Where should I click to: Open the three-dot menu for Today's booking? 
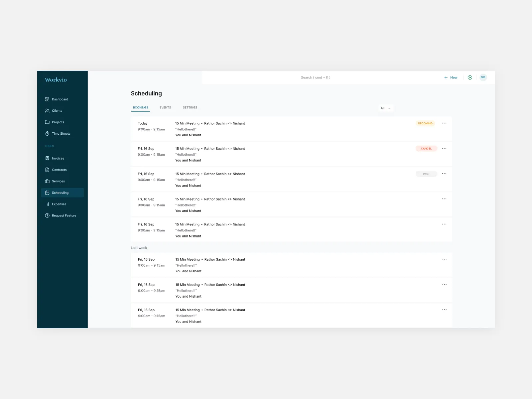[x=444, y=123]
